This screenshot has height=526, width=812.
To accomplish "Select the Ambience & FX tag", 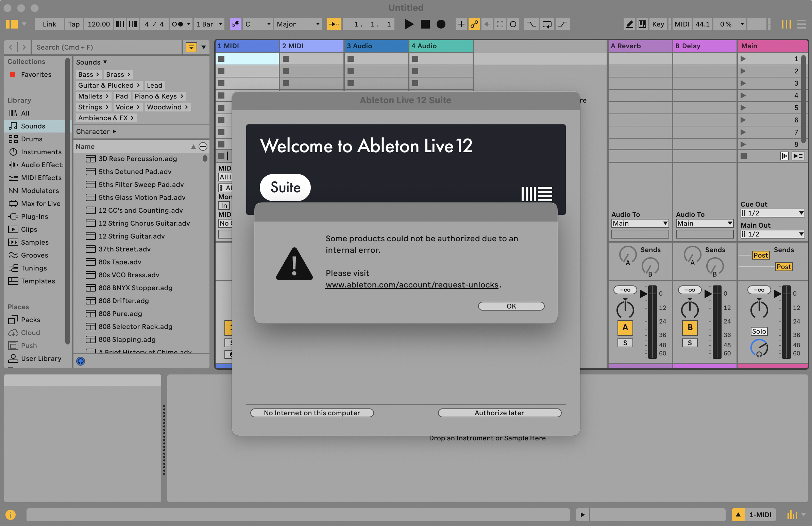I will [106, 118].
